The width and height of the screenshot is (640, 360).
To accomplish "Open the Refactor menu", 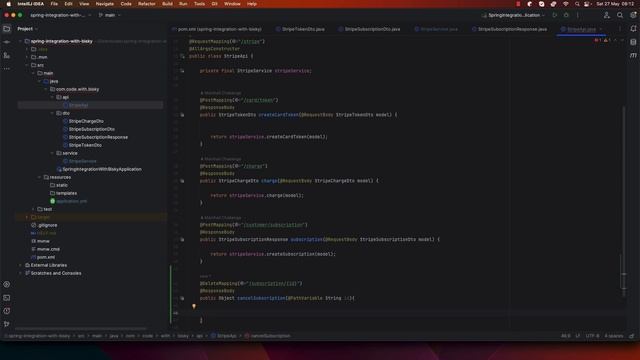I will [147, 4].
